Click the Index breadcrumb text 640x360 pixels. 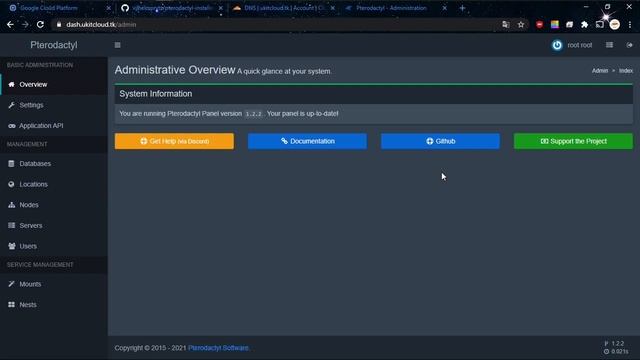pyautogui.click(x=626, y=71)
